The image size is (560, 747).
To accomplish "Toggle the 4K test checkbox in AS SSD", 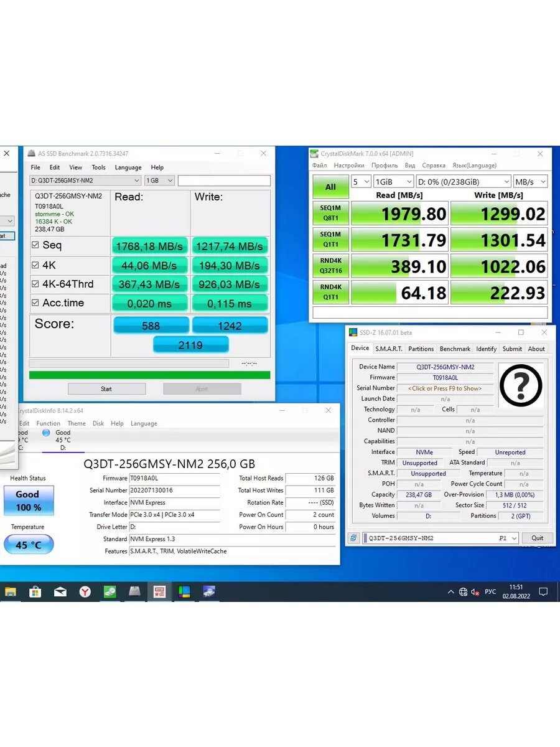I will 35,265.
